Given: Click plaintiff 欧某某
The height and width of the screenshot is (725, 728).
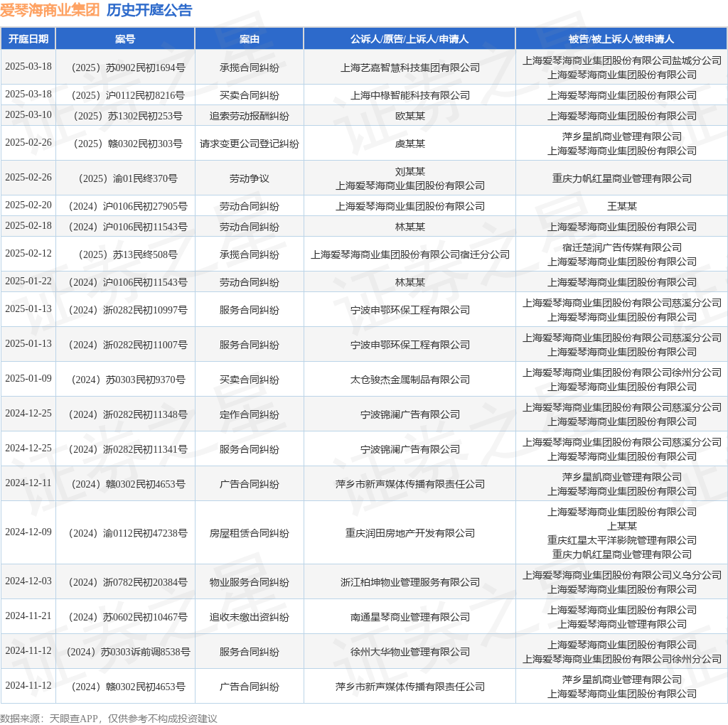Looking at the screenshot, I should click(x=410, y=116).
